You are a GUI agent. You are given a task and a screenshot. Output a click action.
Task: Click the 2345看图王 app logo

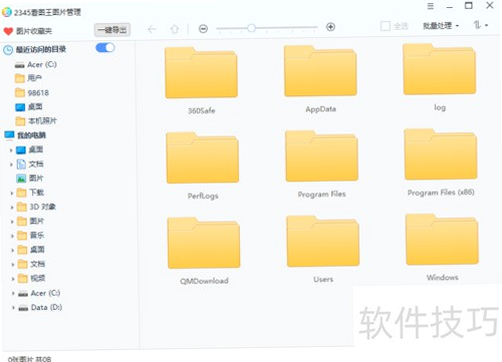click(7, 12)
